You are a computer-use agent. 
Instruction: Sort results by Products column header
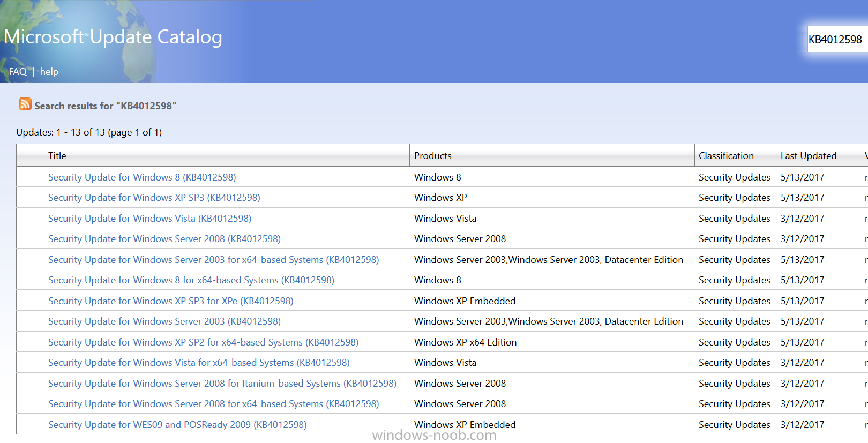coord(433,156)
